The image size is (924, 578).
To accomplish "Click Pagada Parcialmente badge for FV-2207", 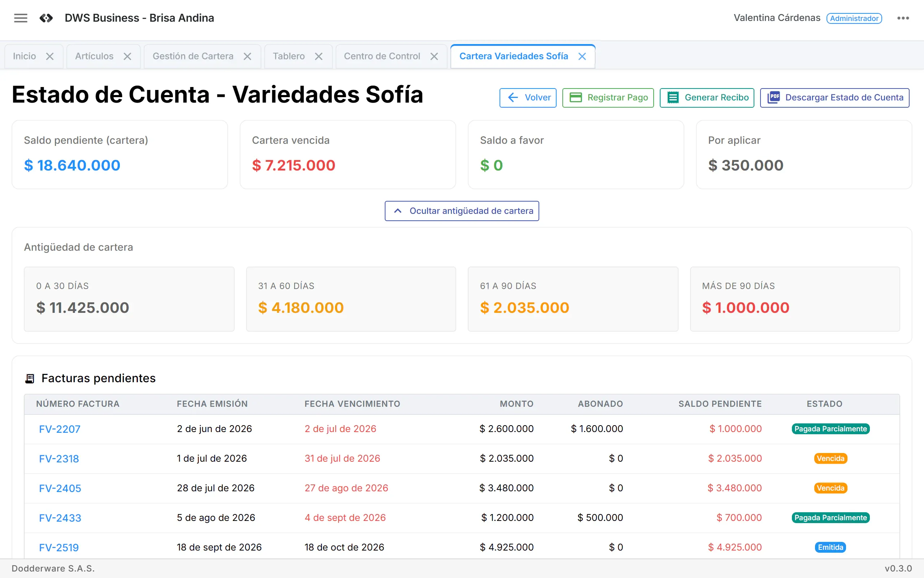I will click(x=831, y=429).
